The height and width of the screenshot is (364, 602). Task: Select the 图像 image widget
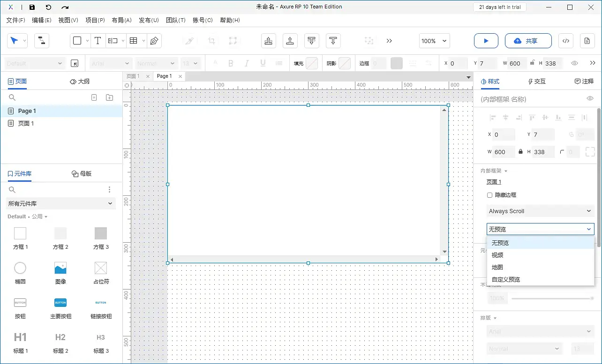60,273
